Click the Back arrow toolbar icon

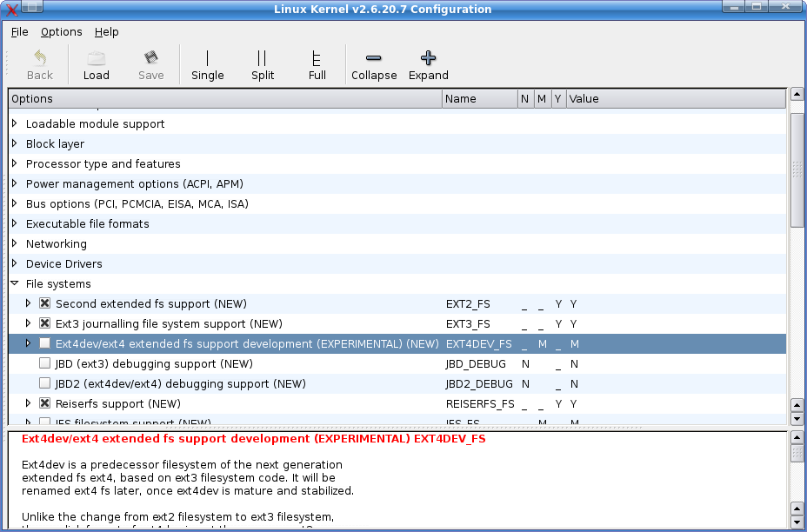39,58
